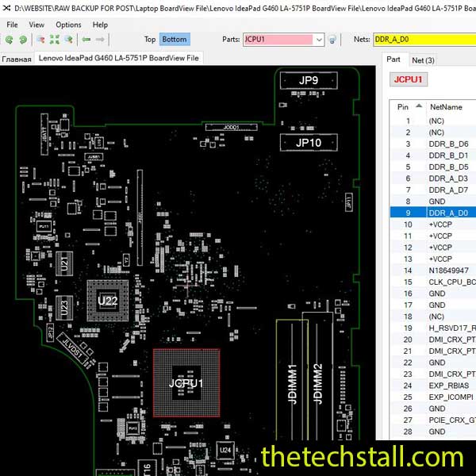The image size is (476, 476).
Task: Click the magnifier icon right of zoom-to-fit
Action: [x=69, y=39]
